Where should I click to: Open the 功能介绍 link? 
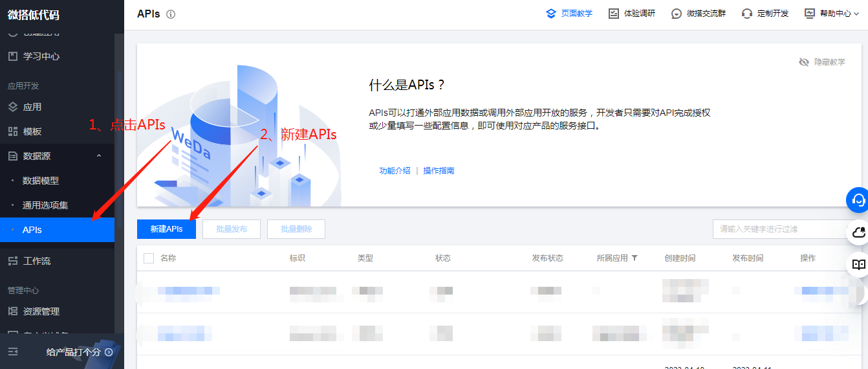click(395, 171)
